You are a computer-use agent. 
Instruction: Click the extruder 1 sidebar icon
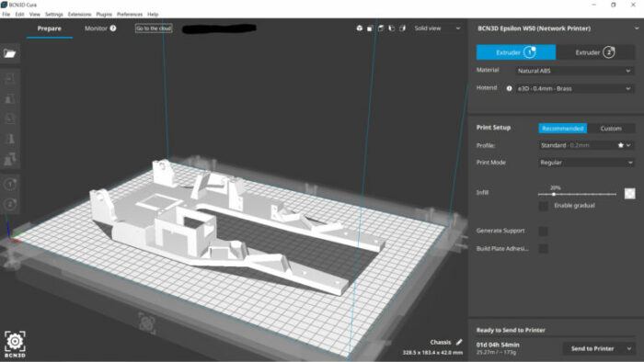pyautogui.click(x=10, y=184)
